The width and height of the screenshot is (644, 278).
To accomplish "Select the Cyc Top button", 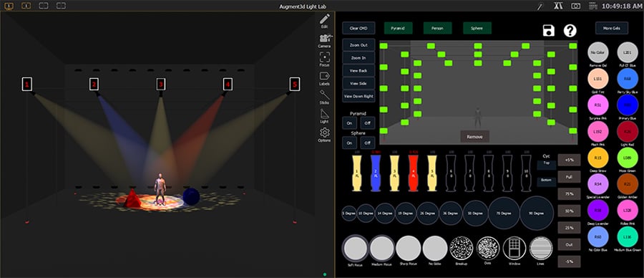I will pyautogui.click(x=547, y=163).
